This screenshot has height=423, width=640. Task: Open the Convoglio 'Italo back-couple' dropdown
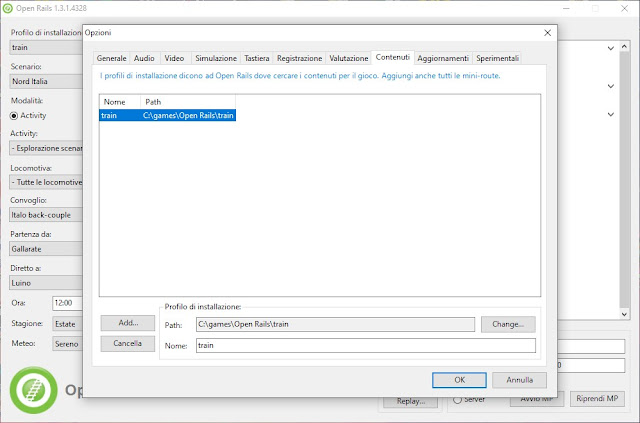point(46,215)
